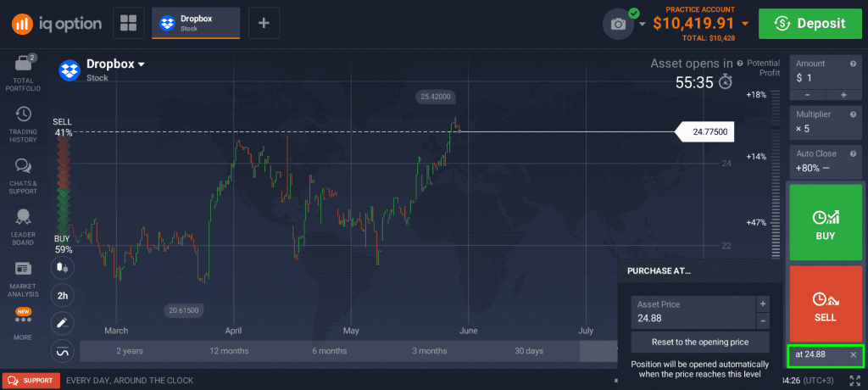Open the asset grid layout icon
868x390 pixels.
(x=129, y=23)
